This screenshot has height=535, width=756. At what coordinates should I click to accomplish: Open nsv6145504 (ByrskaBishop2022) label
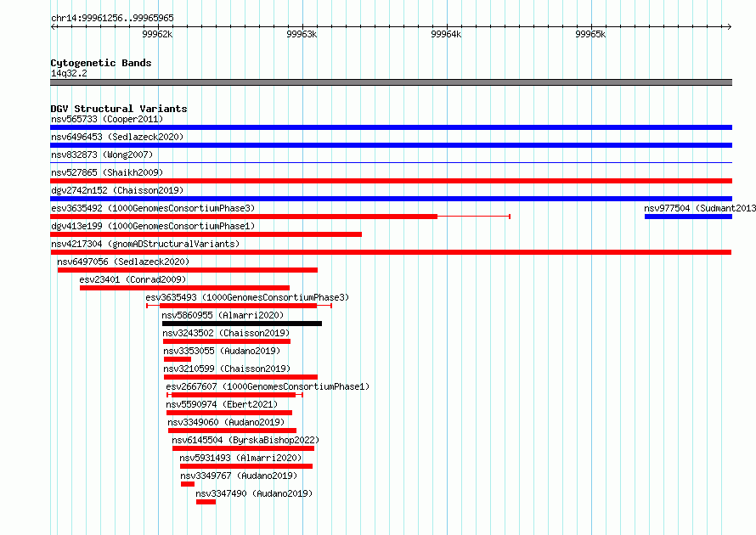point(245,440)
